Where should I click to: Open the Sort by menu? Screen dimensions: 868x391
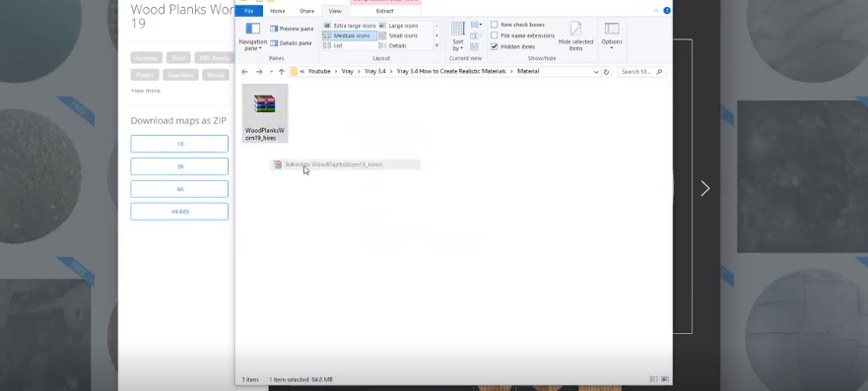point(458,36)
